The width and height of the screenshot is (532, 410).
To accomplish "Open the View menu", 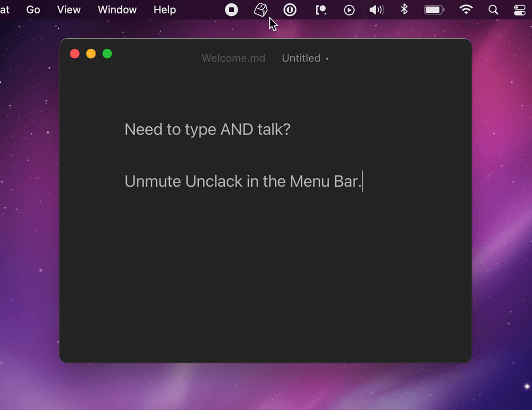I will click(69, 10).
